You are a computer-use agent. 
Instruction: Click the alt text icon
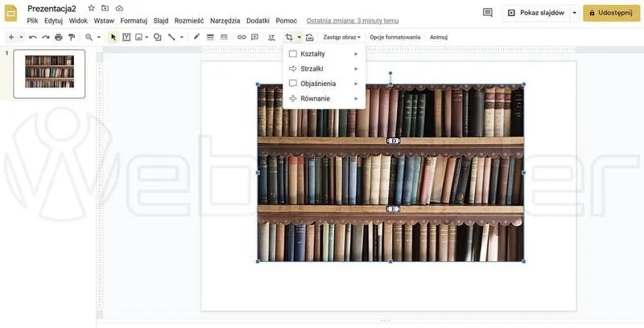tap(271, 37)
